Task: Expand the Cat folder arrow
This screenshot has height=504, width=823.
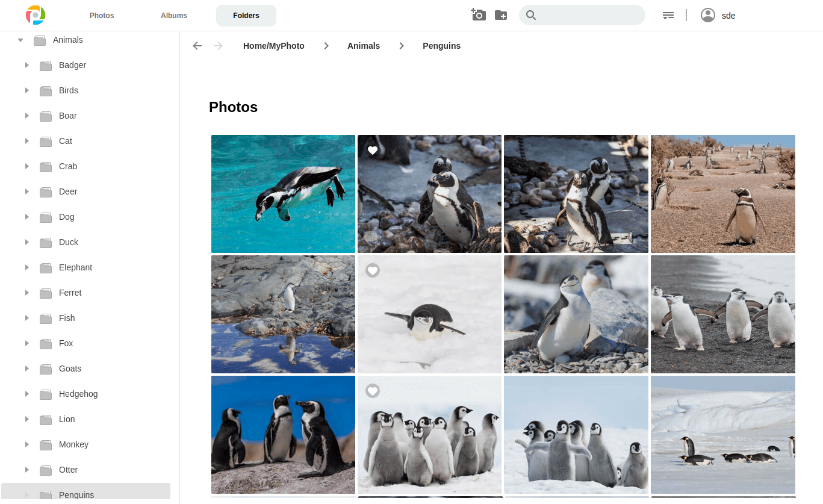Action: click(26, 141)
